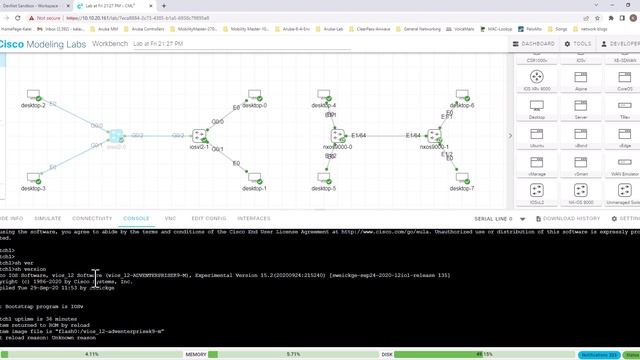
Task: Choose the vEdge node type in palette
Action: pyautogui.click(x=624, y=137)
